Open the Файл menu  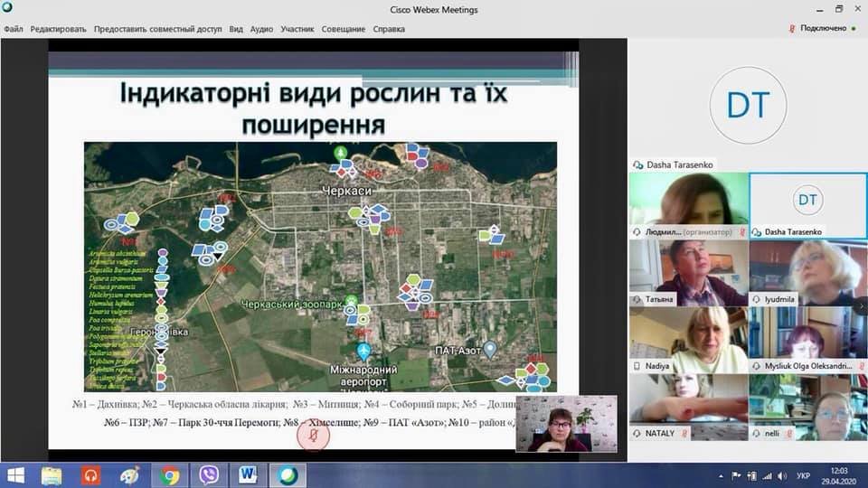[14, 29]
